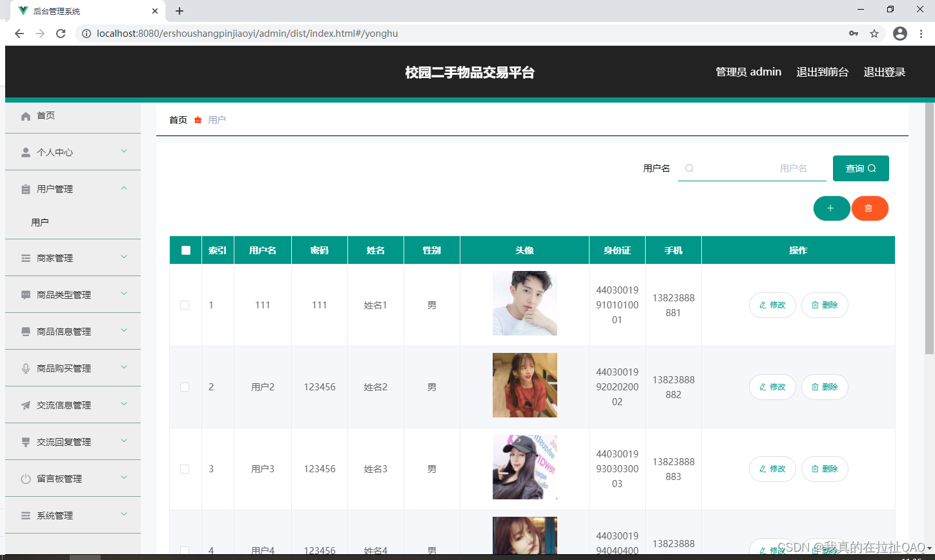935x560 pixels.
Task: Focus the 用户名 search input field
Action: pyautogui.click(x=752, y=168)
